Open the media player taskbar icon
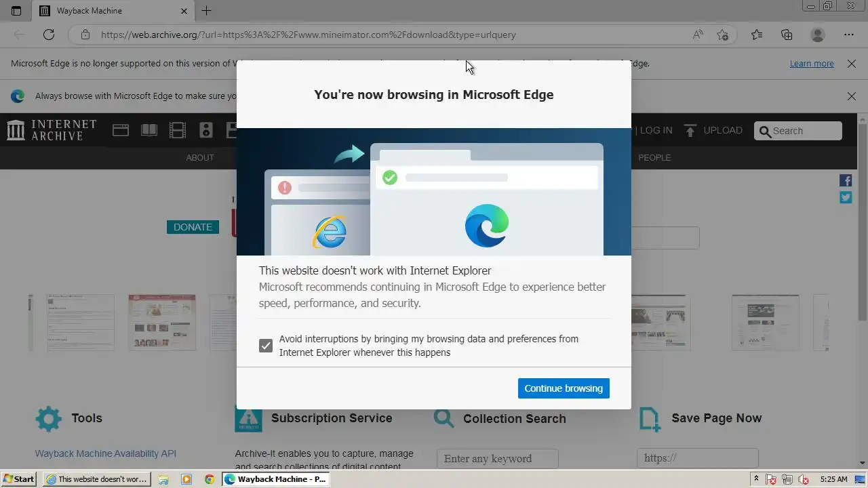Image resolution: width=868 pixels, height=488 pixels. (186, 479)
